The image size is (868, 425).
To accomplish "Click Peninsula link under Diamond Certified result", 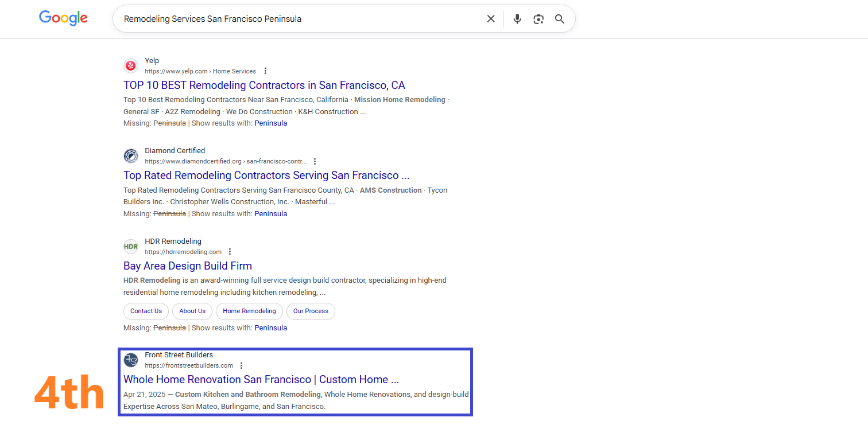I will 271,214.
